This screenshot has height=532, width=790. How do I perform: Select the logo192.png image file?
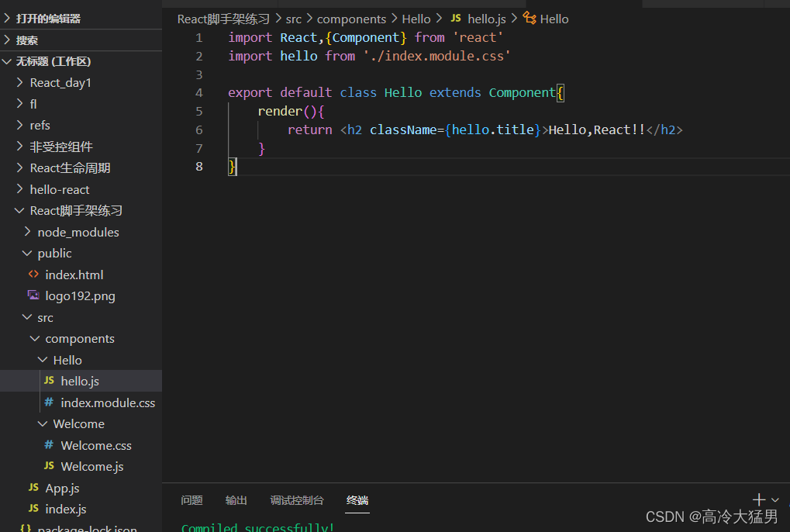click(78, 295)
